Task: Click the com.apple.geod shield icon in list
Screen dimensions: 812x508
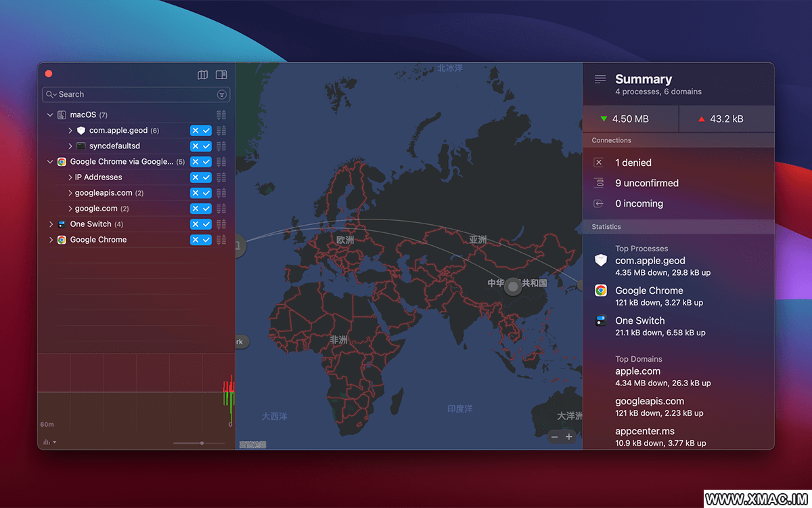Action: coord(81,131)
